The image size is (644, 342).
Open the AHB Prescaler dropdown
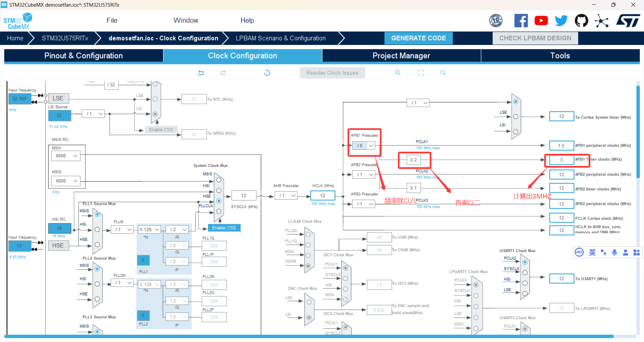[x=286, y=195]
